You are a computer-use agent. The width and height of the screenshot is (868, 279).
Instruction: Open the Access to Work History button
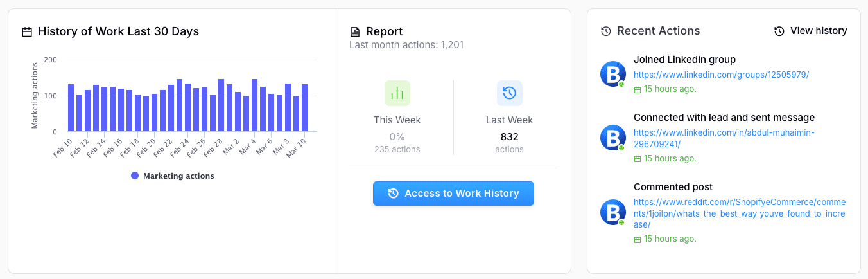453,194
